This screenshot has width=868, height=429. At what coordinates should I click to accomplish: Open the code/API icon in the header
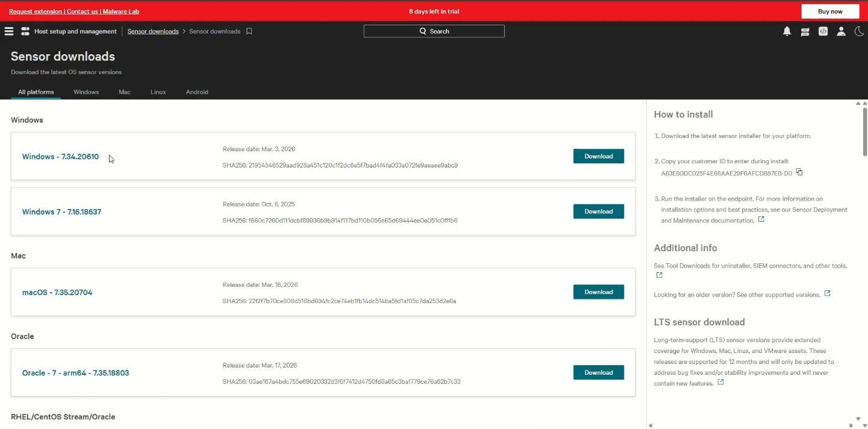(823, 31)
